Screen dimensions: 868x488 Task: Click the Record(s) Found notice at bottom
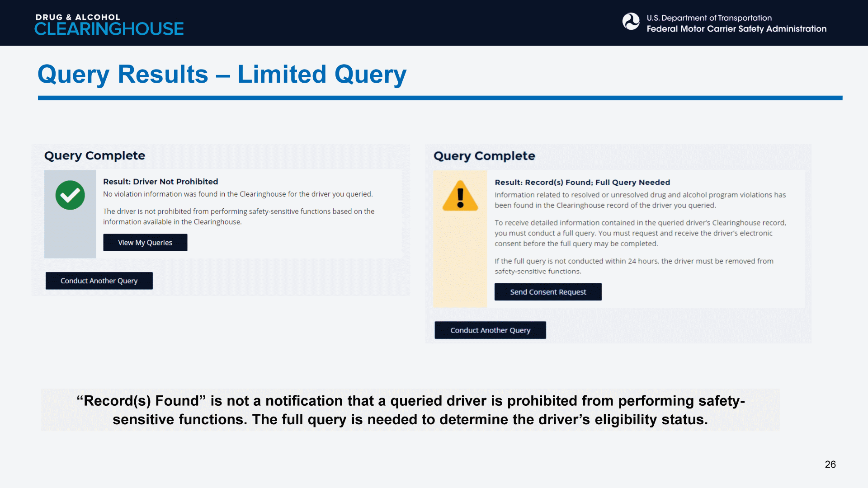point(410,410)
